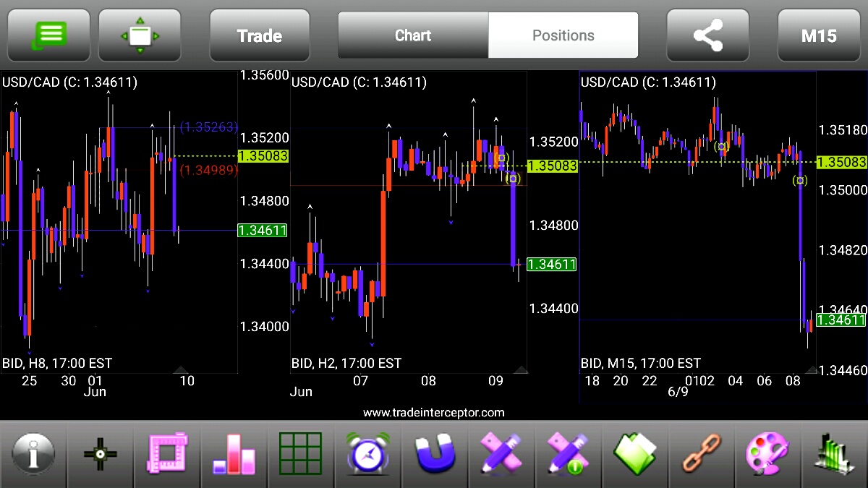Toggle the magnet snap tool
This screenshot has height=488, width=868.
(x=435, y=455)
